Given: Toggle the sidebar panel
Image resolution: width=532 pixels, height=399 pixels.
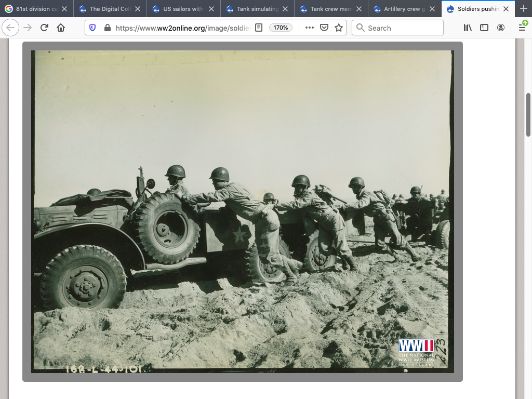Looking at the screenshot, I should 484,28.
